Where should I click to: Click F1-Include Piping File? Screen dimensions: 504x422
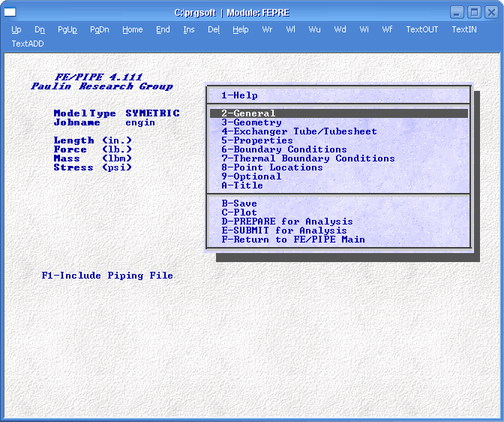[107, 276]
